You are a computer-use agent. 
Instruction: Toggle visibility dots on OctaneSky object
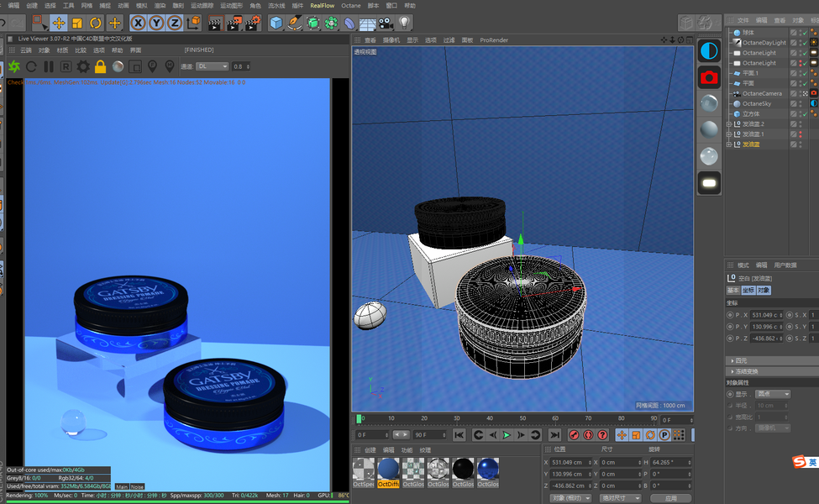[x=801, y=103]
